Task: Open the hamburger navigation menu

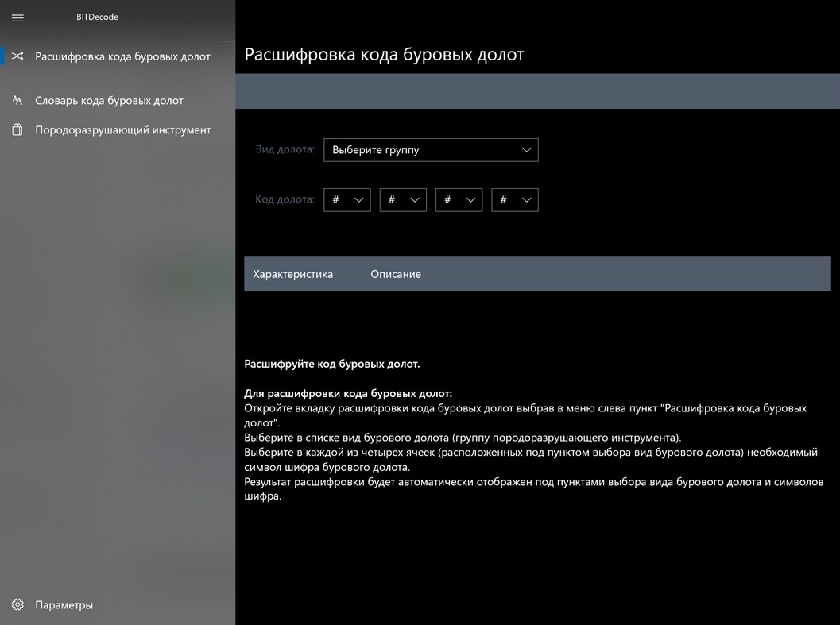Action: point(17,17)
